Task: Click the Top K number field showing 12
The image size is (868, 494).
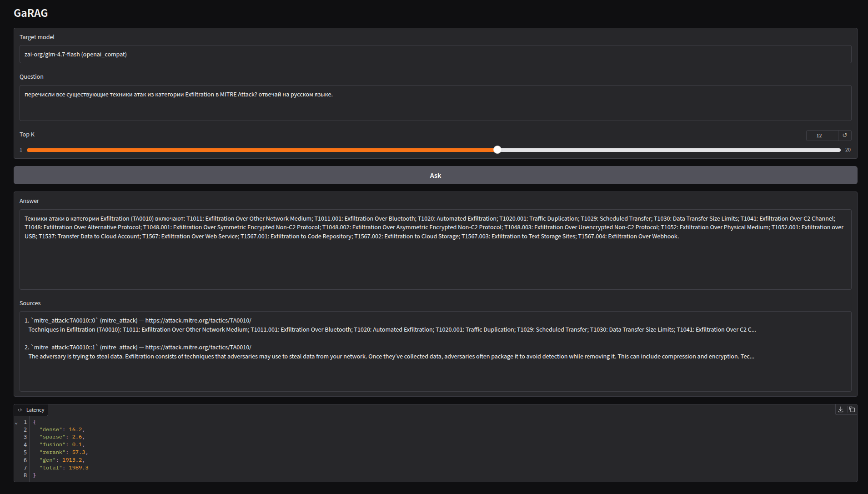Action: pos(822,136)
